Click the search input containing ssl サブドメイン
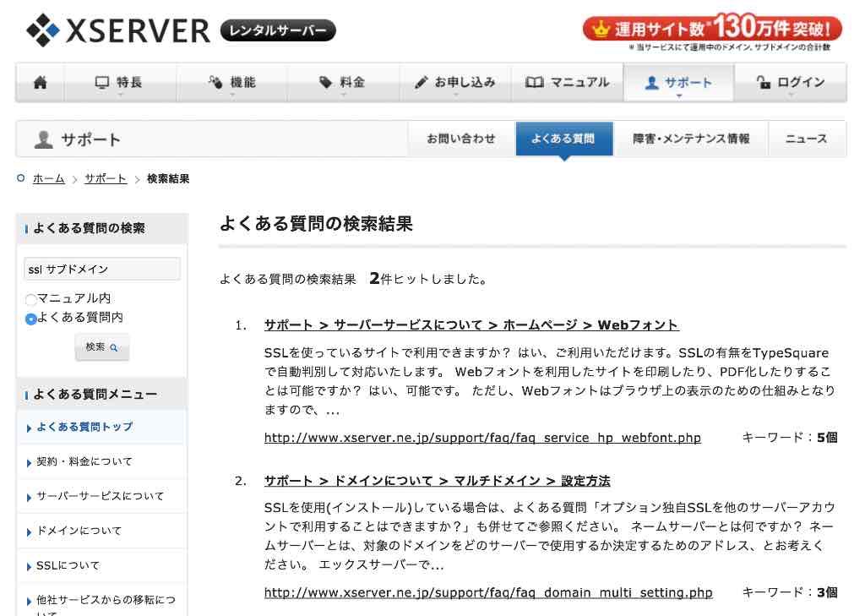Screen dimensions: 865x616 [101, 268]
